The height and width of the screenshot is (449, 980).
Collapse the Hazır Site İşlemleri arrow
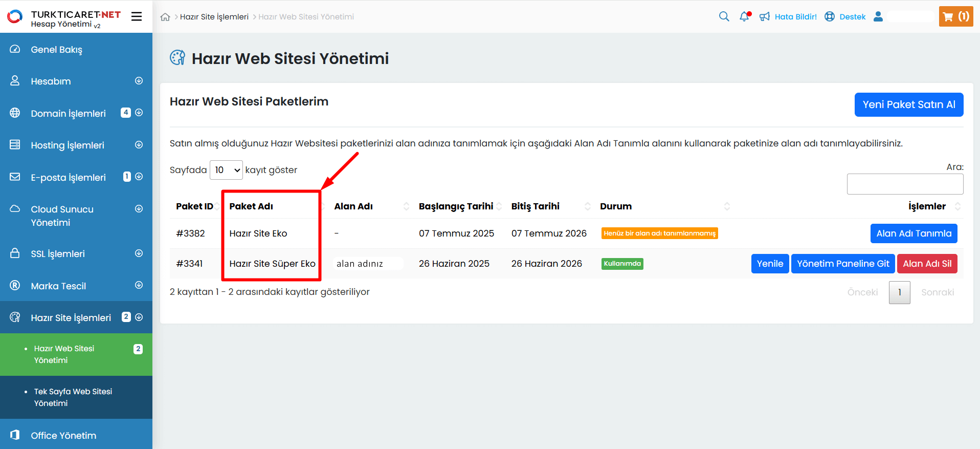click(x=139, y=317)
